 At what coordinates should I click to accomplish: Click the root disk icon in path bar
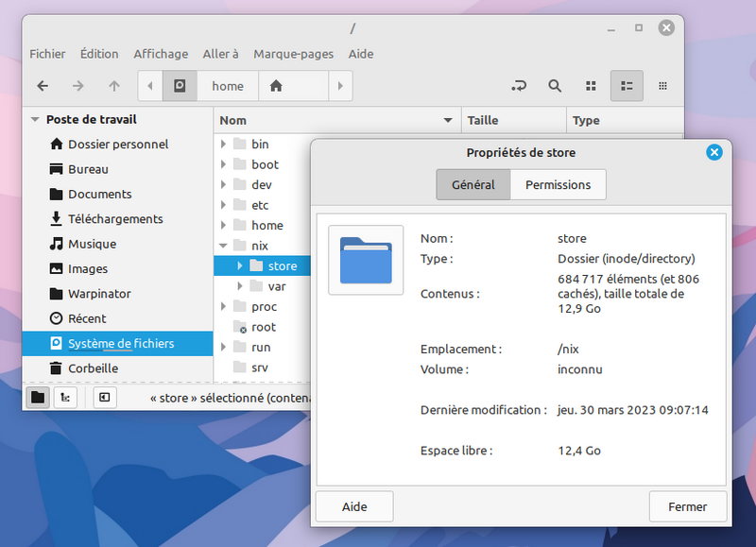(x=180, y=86)
